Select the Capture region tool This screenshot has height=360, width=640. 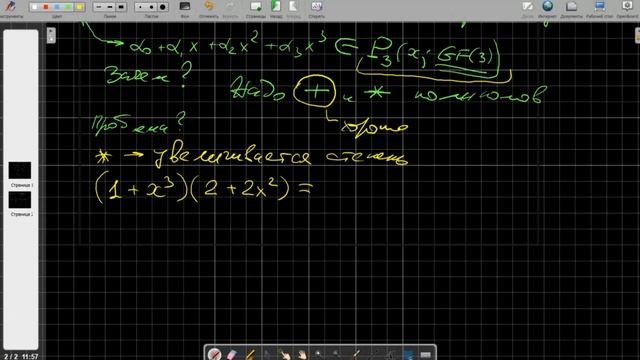click(408, 354)
